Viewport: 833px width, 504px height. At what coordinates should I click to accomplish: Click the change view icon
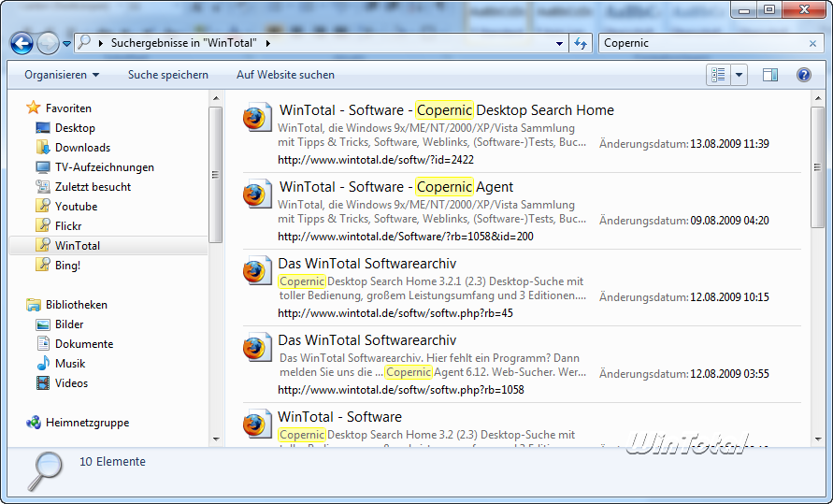tap(719, 75)
